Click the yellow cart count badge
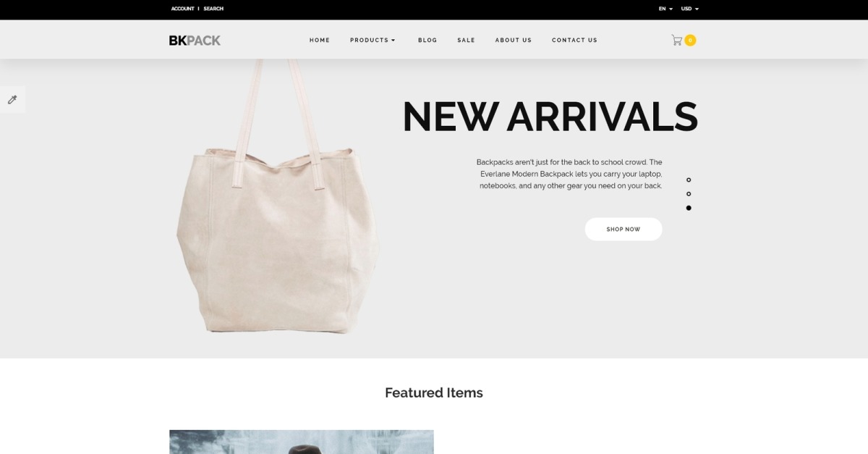 tap(690, 41)
